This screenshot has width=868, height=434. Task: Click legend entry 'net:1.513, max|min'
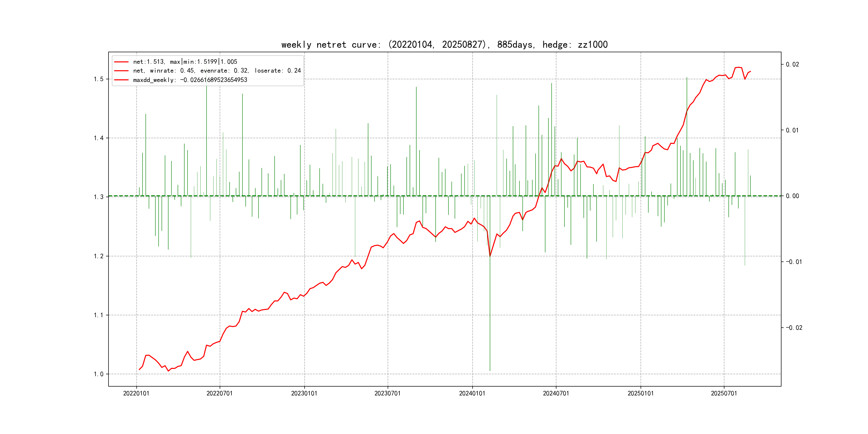tap(185, 62)
